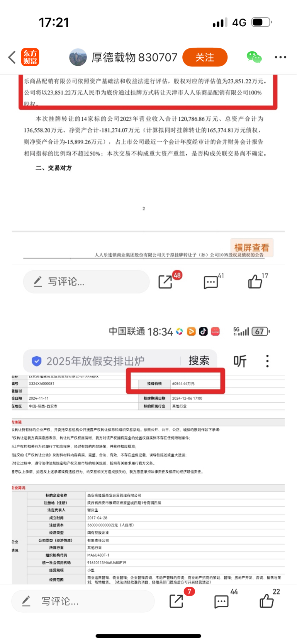Open profile name 厚德载物 830707
This screenshot has width=297, height=644.
pos(134,57)
